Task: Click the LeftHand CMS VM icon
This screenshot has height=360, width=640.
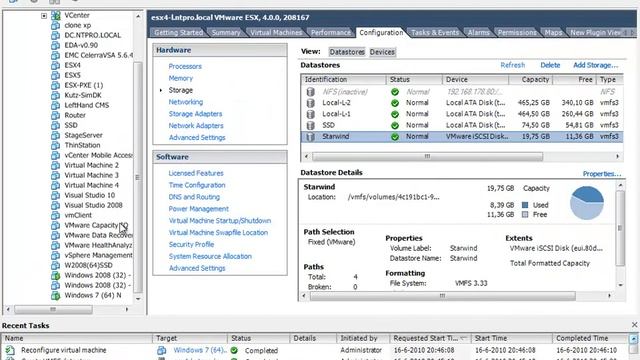Action: [56, 105]
